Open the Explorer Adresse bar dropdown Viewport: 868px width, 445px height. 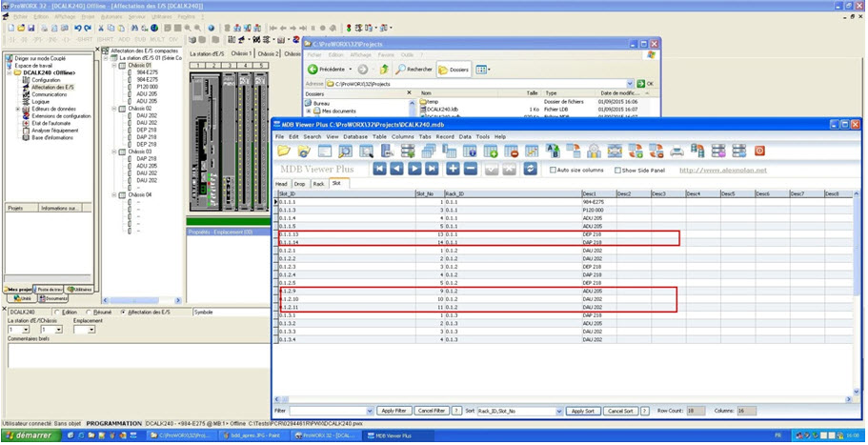[630, 84]
